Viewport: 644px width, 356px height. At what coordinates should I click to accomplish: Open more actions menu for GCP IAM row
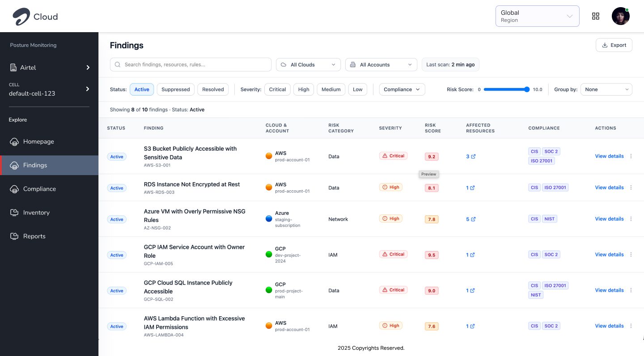click(631, 255)
